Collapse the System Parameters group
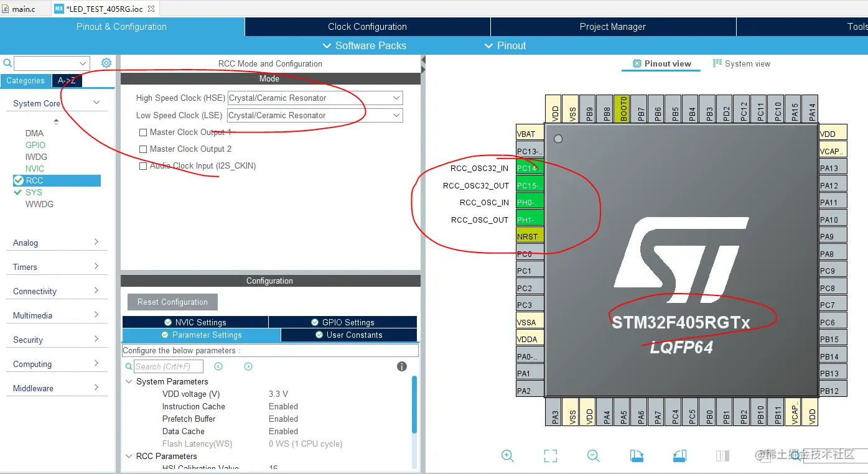This screenshot has height=474, width=868. coord(129,381)
